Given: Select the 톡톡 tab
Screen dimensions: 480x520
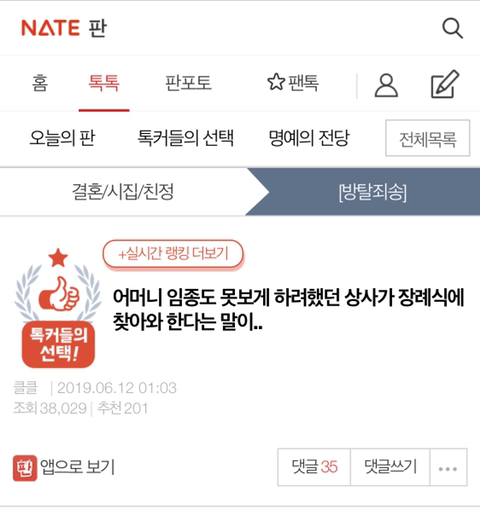Looking at the screenshot, I should [x=104, y=83].
